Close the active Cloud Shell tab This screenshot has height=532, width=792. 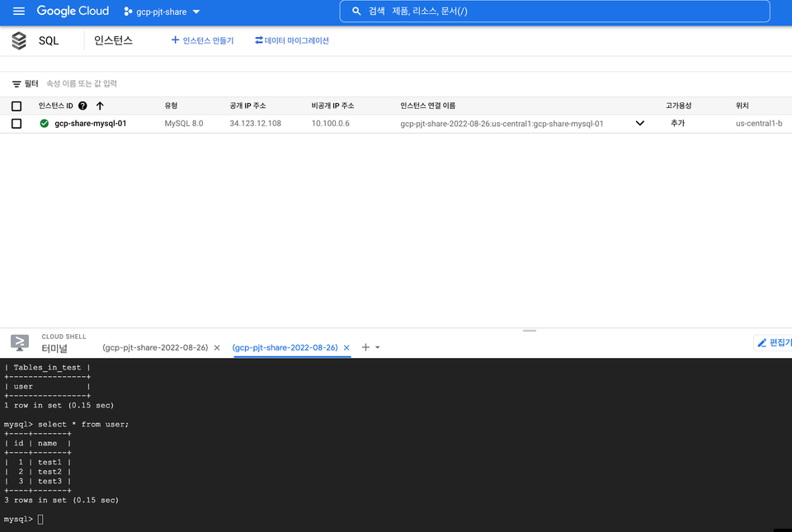pos(346,348)
